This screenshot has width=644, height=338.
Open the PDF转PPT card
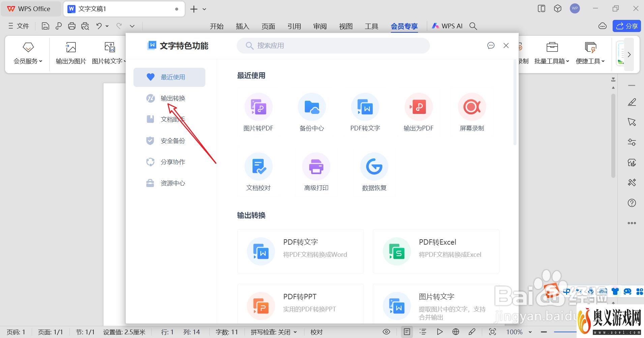300,303
